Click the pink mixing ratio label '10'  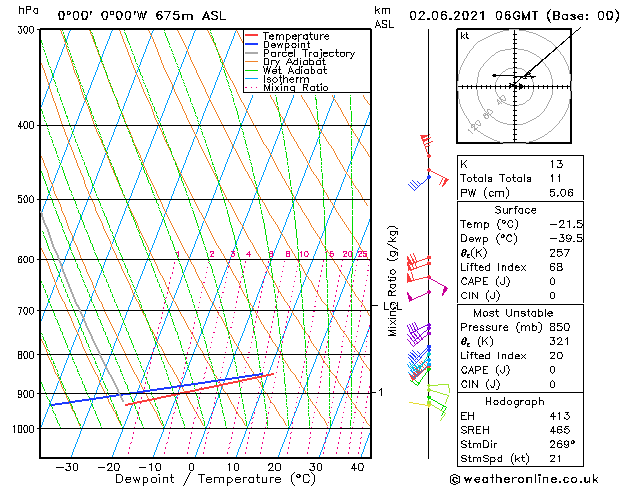pyautogui.click(x=304, y=254)
